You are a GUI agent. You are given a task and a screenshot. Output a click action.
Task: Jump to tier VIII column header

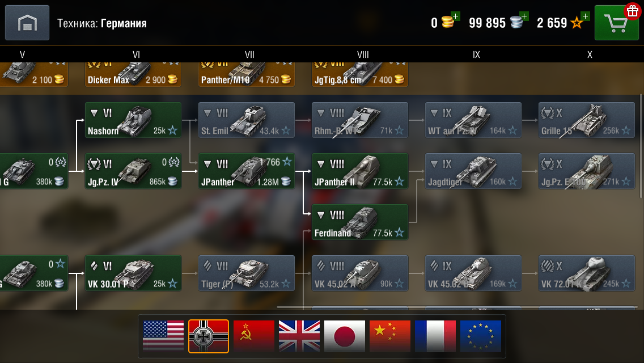(x=363, y=54)
